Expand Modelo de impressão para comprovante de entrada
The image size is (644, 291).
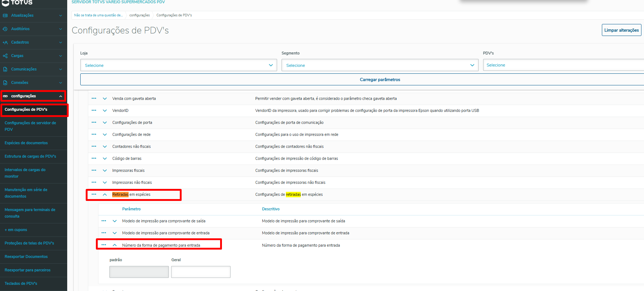115,233
